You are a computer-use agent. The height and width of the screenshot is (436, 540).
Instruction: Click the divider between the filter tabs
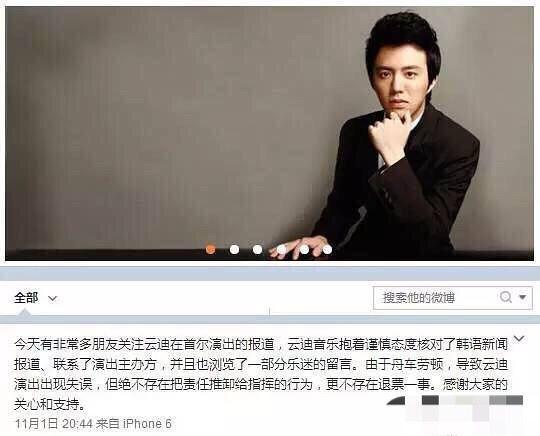(270, 311)
